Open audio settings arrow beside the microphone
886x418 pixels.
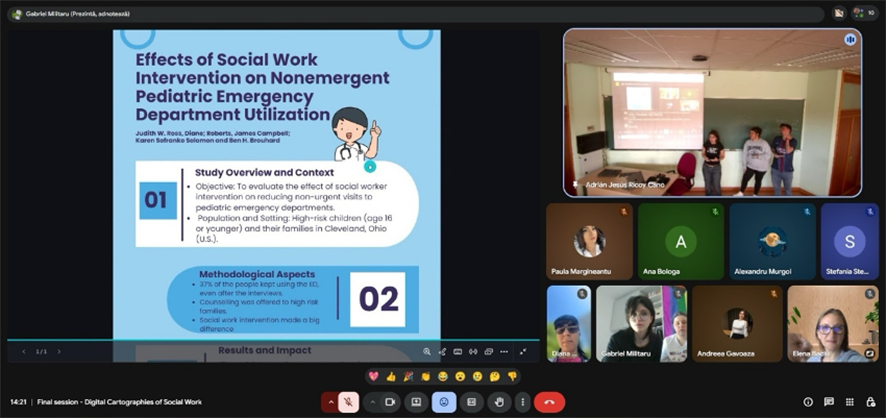click(330, 402)
